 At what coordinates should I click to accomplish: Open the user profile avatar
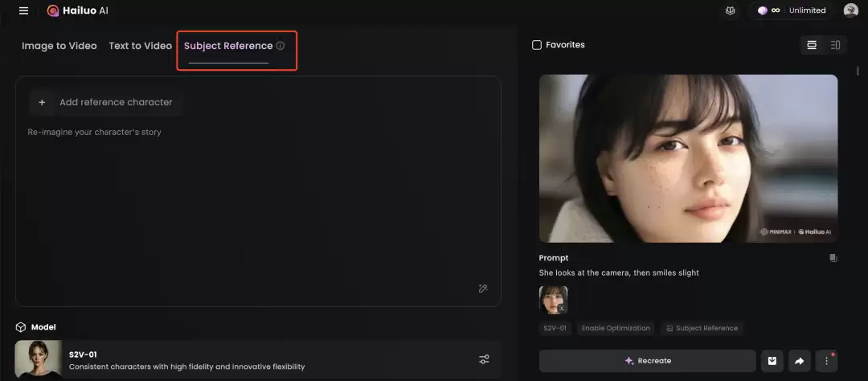coord(850,10)
